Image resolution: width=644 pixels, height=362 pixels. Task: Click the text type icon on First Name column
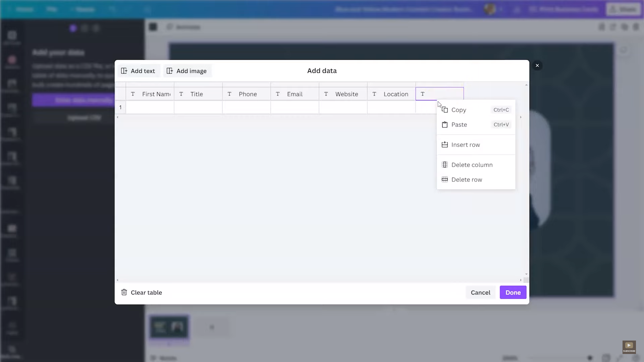click(x=133, y=94)
